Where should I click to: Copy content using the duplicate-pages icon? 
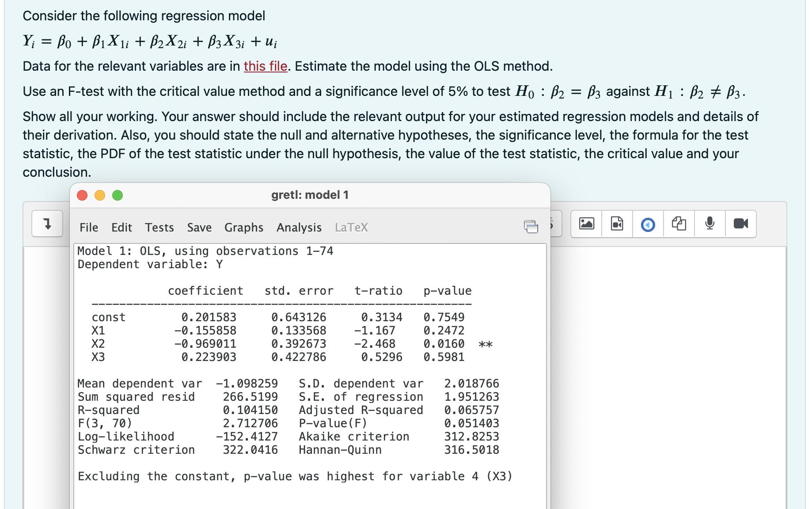tap(679, 224)
